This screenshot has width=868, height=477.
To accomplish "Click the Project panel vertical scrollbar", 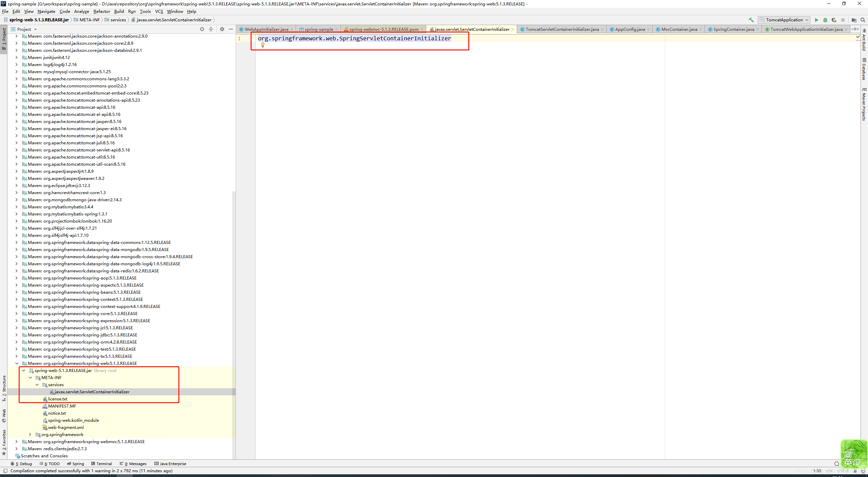I will (x=234, y=325).
